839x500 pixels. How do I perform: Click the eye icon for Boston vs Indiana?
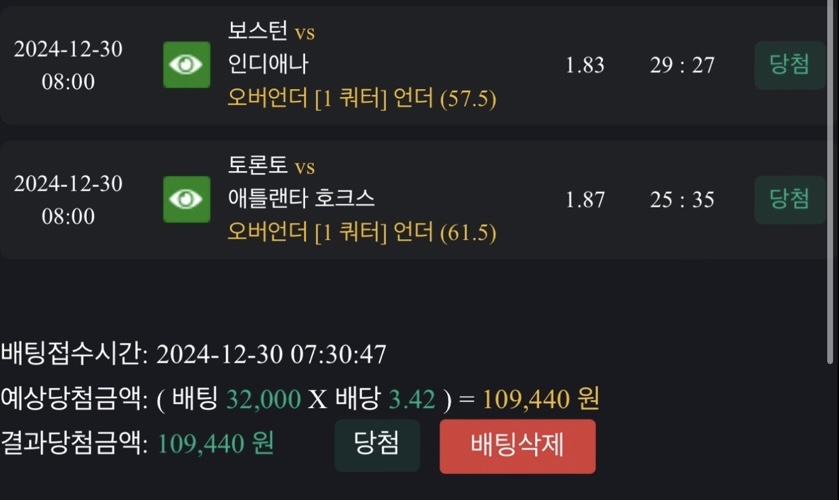click(186, 65)
